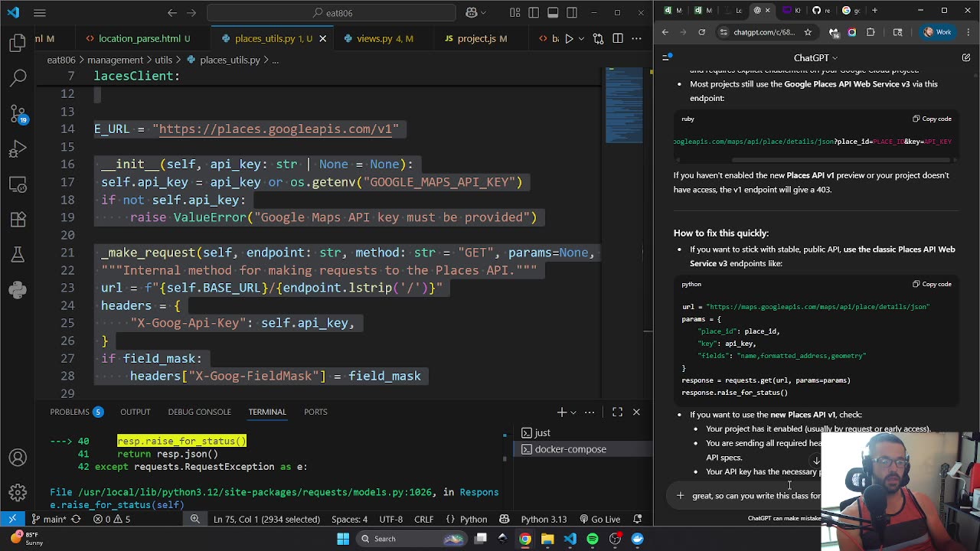Open Remote Explorer in activity bar

pos(18,184)
